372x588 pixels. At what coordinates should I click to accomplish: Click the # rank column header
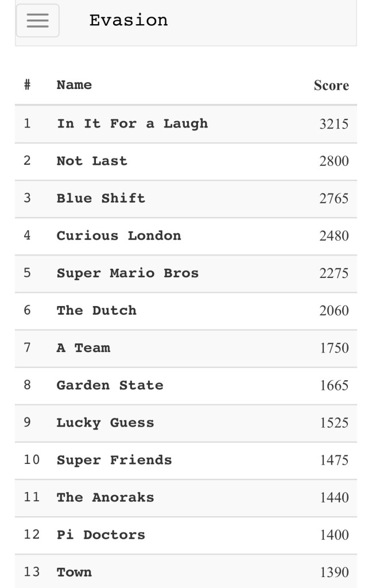coord(27,85)
